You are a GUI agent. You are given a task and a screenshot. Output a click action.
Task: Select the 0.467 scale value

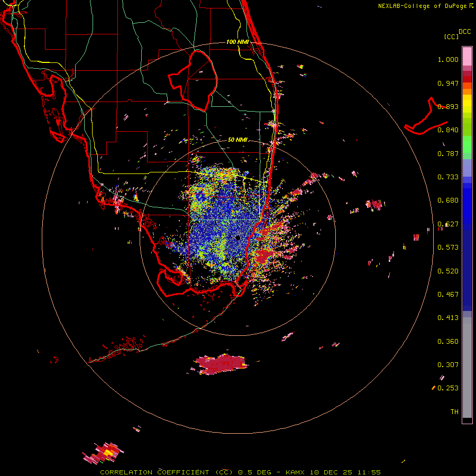coord(448,295)
